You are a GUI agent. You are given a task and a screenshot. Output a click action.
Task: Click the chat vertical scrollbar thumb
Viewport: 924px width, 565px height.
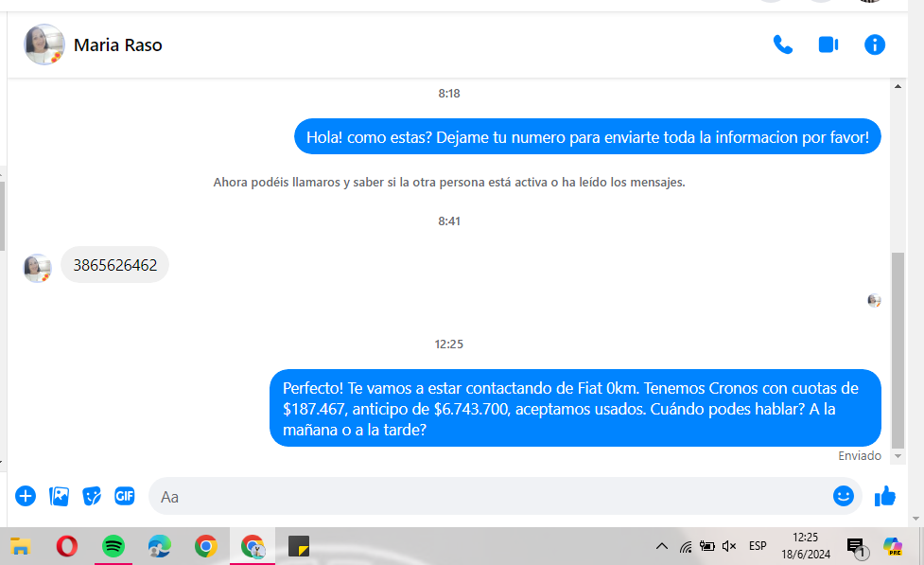point(898,350)
